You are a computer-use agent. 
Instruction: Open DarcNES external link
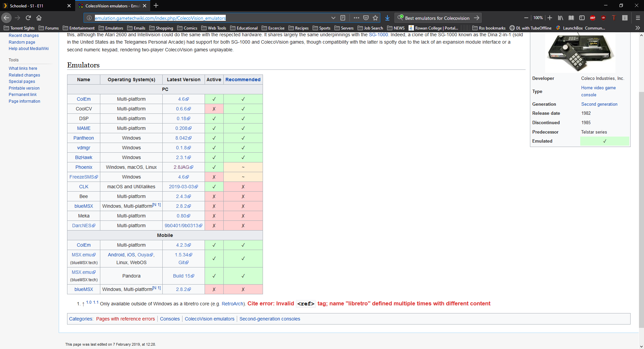pyautogui.click(x=84, y=226)
